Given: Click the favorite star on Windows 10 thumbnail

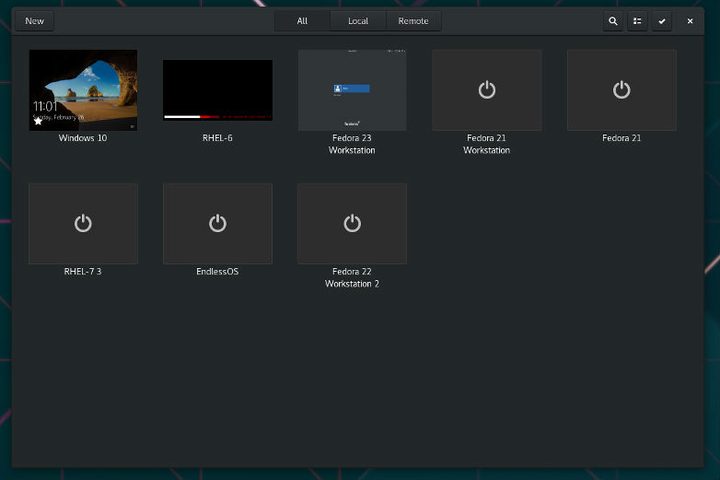Looking at the screenshot, I should click(38, 121).
